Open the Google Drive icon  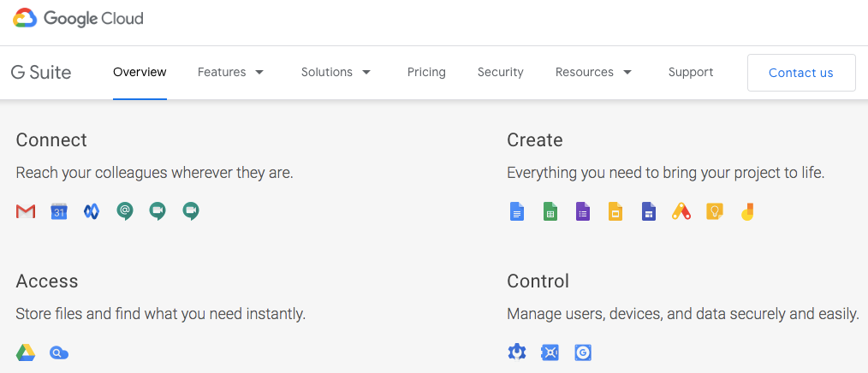click(26, 352)
